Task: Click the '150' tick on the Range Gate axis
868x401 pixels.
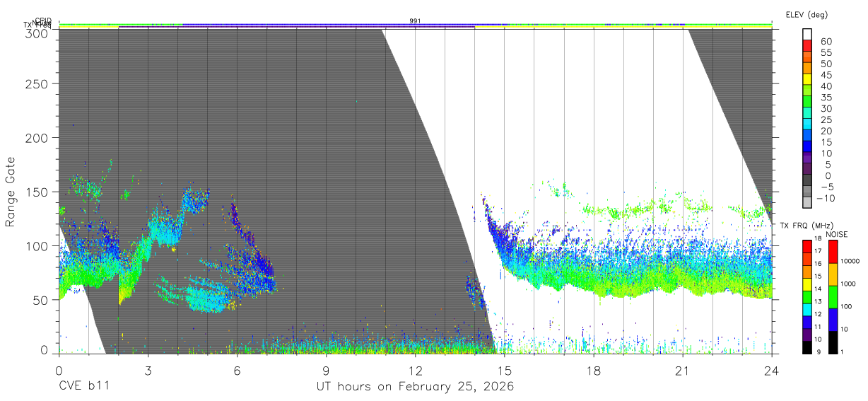Action: tap(38, 192)
